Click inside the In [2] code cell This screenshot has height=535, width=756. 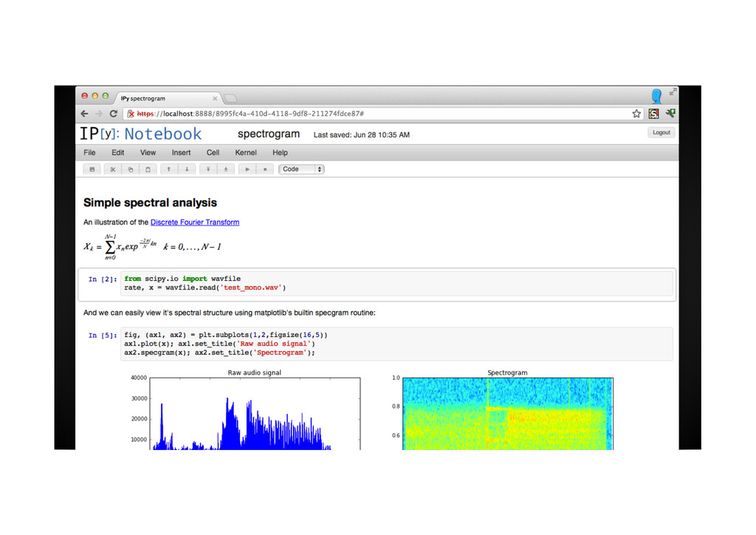396,283
